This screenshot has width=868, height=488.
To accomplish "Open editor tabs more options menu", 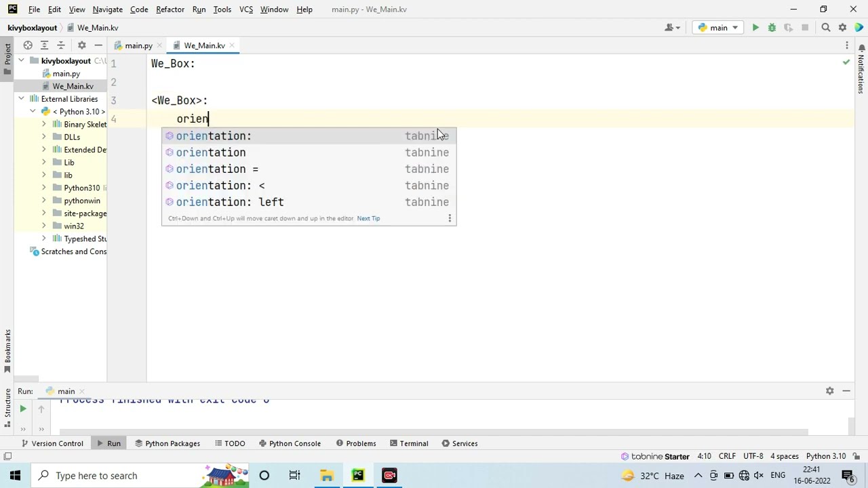I will coord(847,45).
